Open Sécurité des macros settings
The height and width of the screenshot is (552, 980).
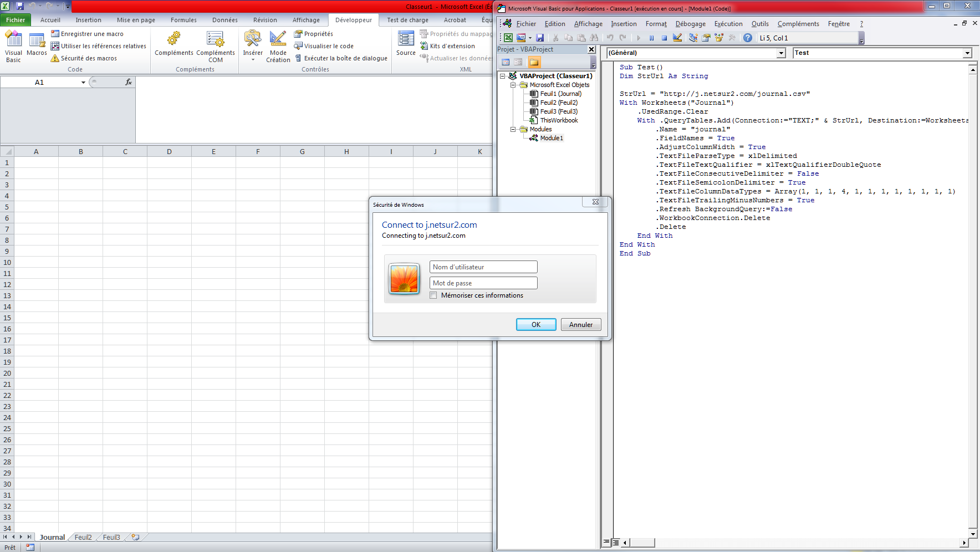point(84,58)
